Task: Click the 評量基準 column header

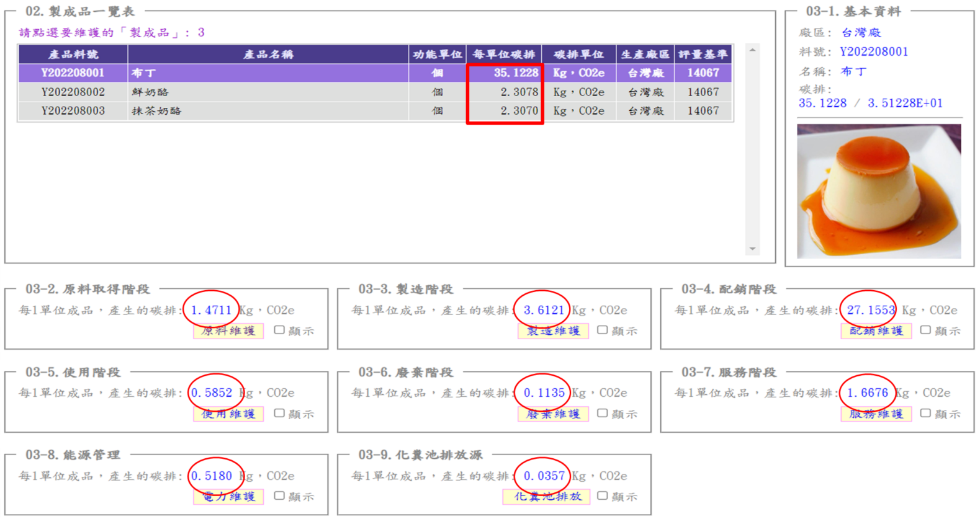Action: point(703,55)
